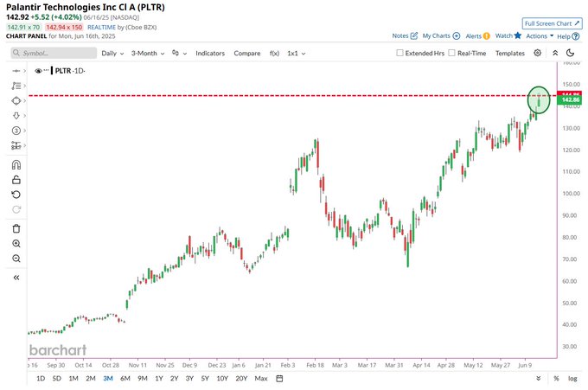This screenshot has height=390, width=588.
Task: Open the PLTR series options dots
Action: coord(46,71)
